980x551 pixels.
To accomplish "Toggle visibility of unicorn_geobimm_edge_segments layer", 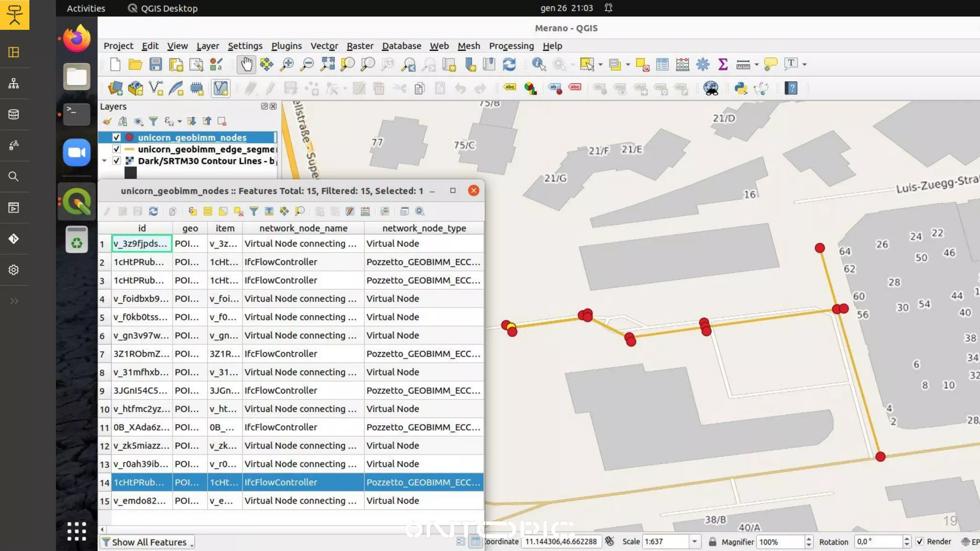I will [x=116, y=149].
